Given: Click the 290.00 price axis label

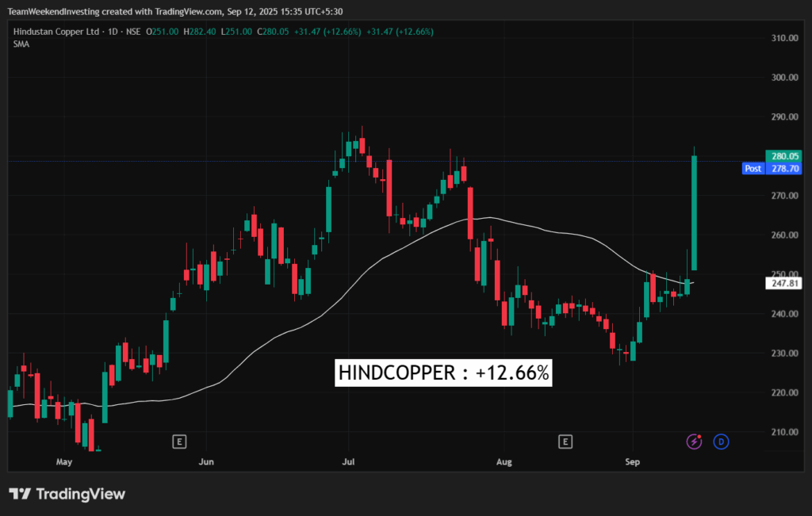Looking at the screenshot, I should pos(784,117).
